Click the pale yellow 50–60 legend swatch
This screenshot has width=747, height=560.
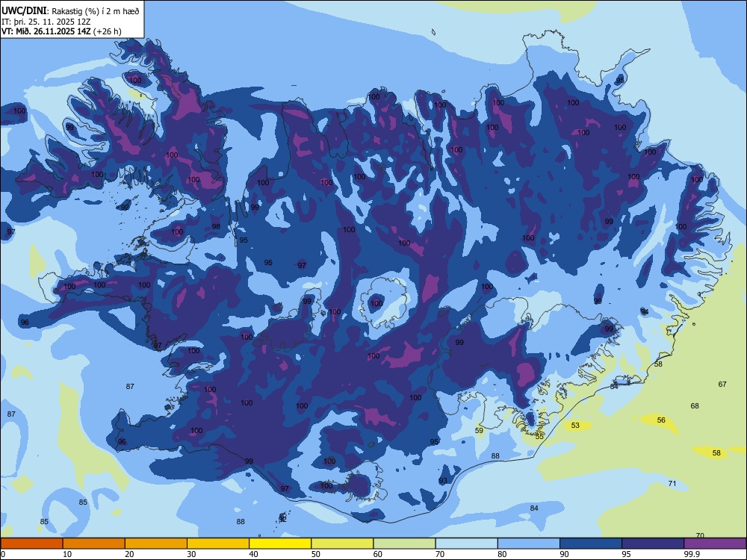(x=343, y=544)
